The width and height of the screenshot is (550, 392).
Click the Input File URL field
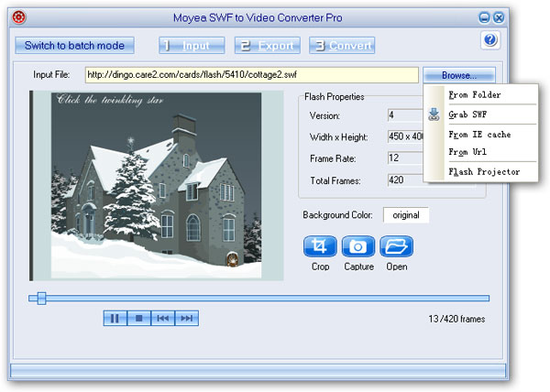pyautogui.click(x=252, y=75)
